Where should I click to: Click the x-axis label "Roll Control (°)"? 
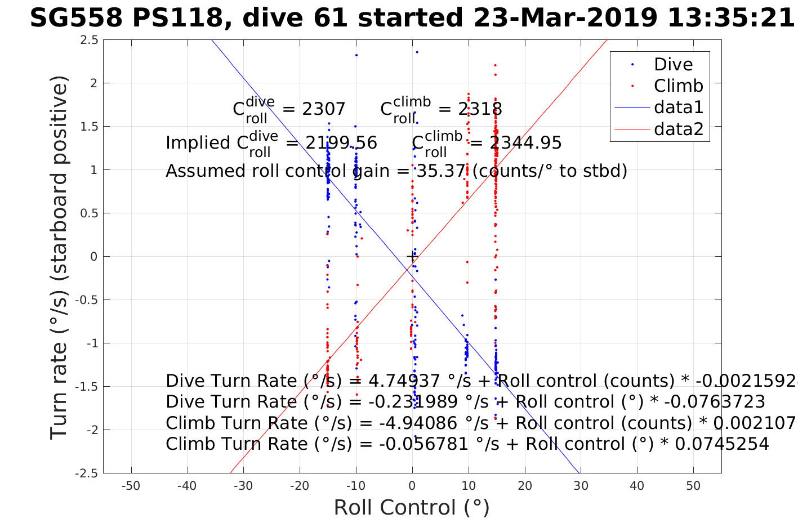[412, 507]
